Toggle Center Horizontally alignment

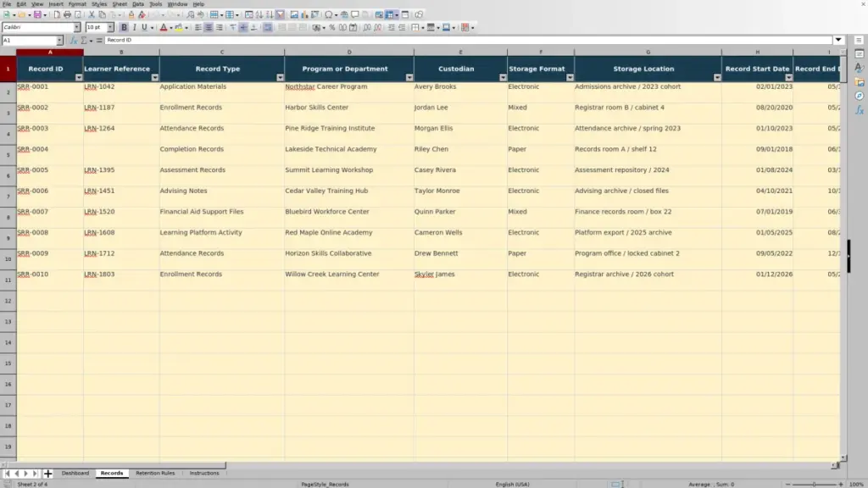coord(209,27)
